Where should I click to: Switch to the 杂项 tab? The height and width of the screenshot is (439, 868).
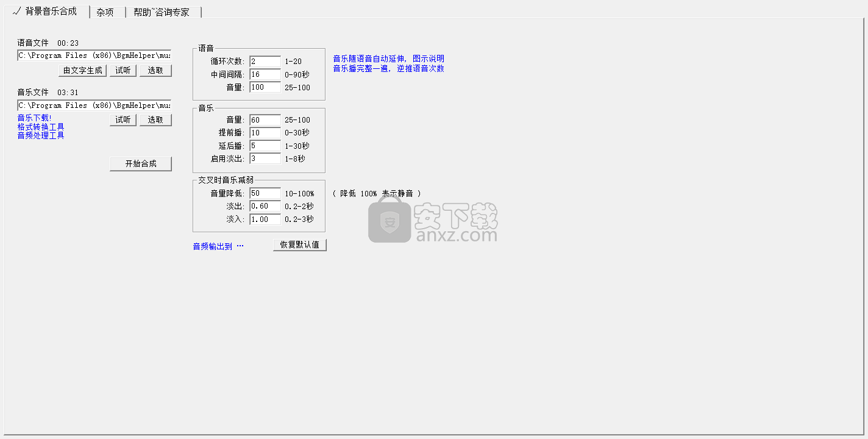(x=105, y=12)
